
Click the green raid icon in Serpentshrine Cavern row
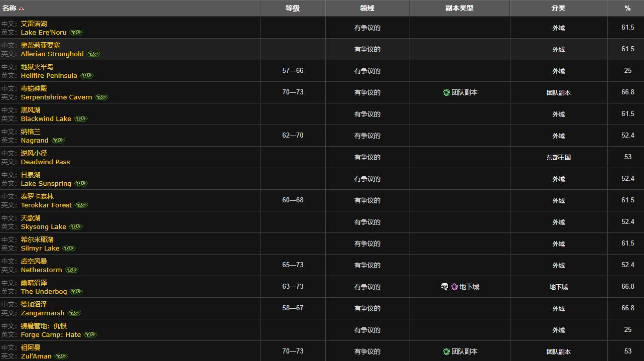[x=446, y=93]
